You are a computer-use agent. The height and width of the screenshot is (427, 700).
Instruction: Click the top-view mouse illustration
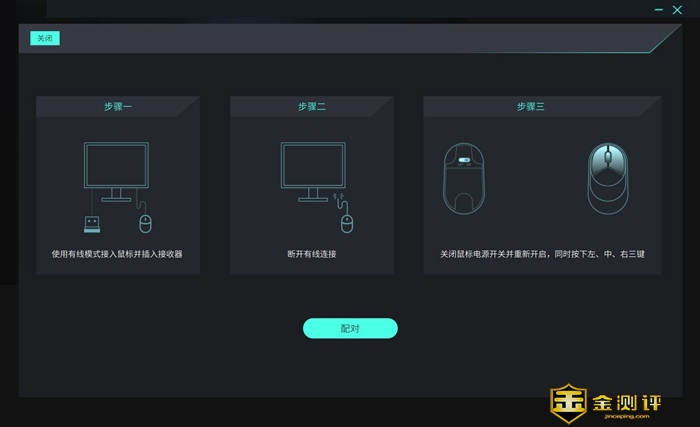click(608, 179)
